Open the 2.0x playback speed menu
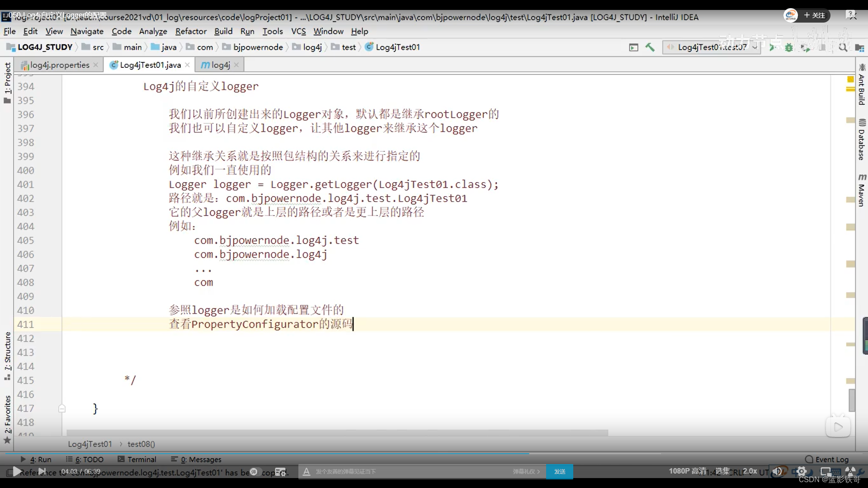868x488 pixels. tap(750, 471)
